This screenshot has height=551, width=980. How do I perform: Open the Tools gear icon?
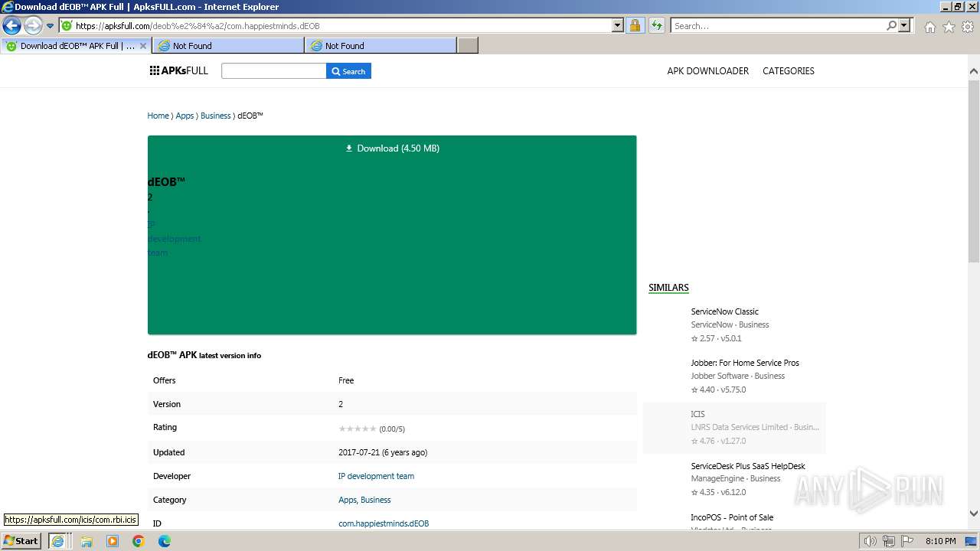pyautogui.click(x=968, y=27)
